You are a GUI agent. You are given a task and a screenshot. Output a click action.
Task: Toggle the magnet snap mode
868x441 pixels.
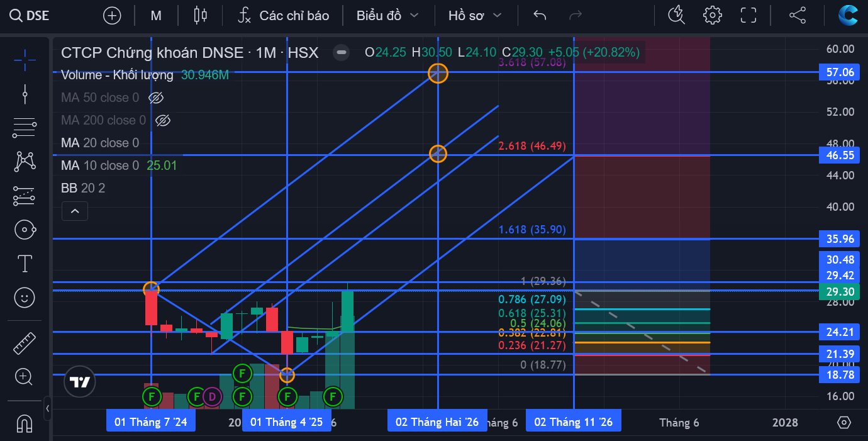[25, 423]
